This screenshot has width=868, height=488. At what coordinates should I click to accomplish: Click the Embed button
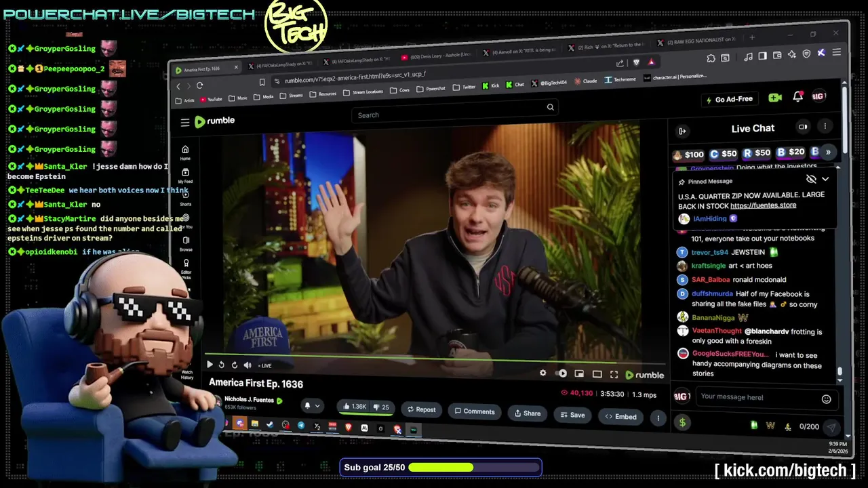pos(621,417)
